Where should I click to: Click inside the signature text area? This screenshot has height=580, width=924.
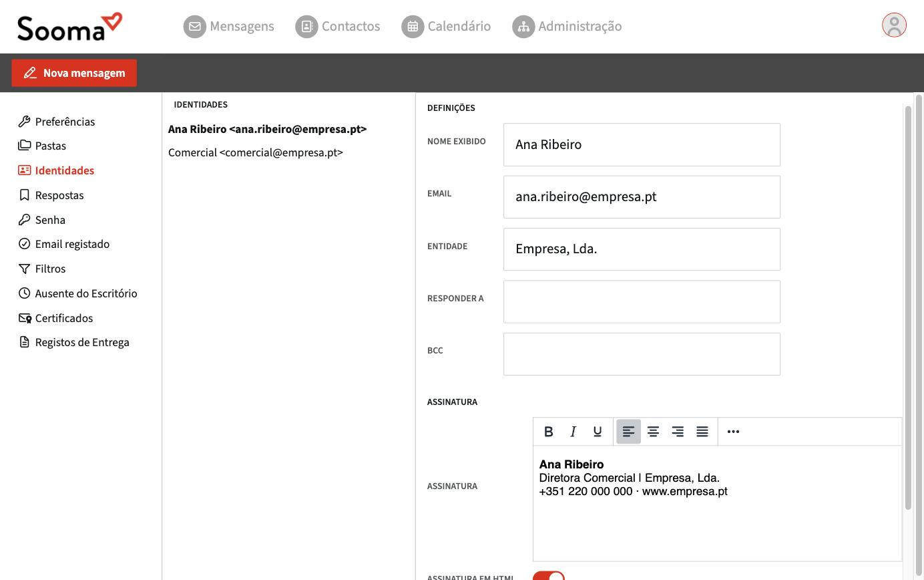click(x=717, y=503)
